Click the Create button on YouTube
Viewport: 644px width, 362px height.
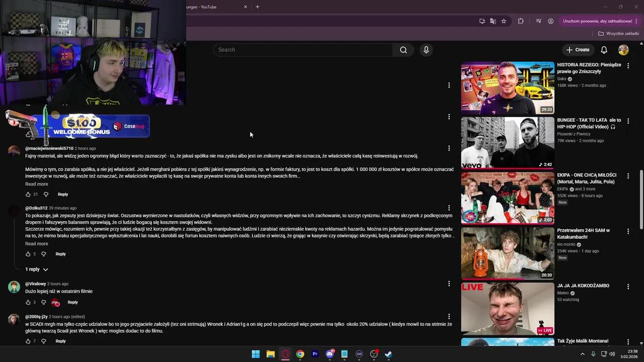[x=578, y=50]
